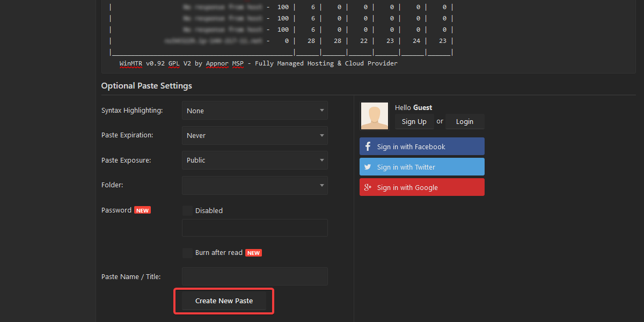Click the Twitter bird icon
Image resolution: width=644 pixels, height=322 pixels.
coord(368,167)
